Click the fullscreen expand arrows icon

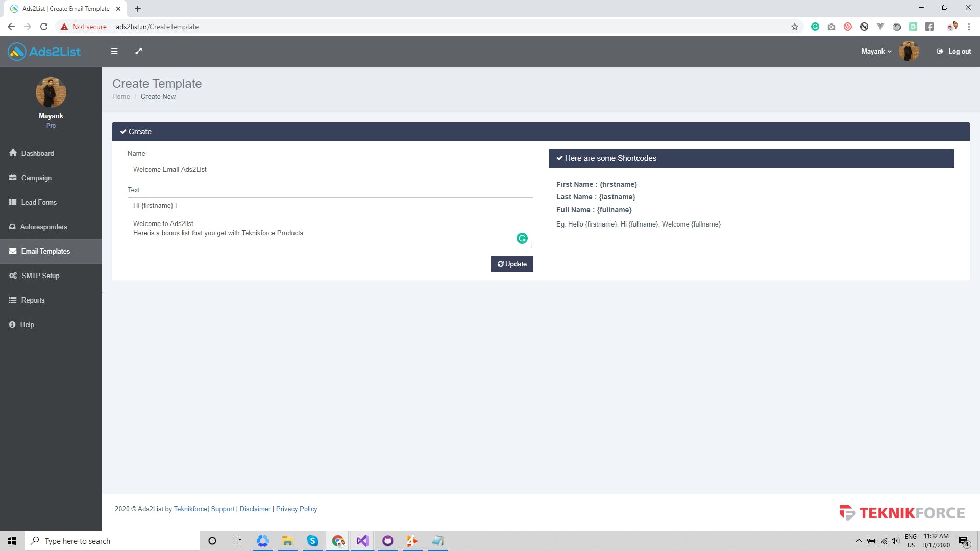tap(139, 51)
